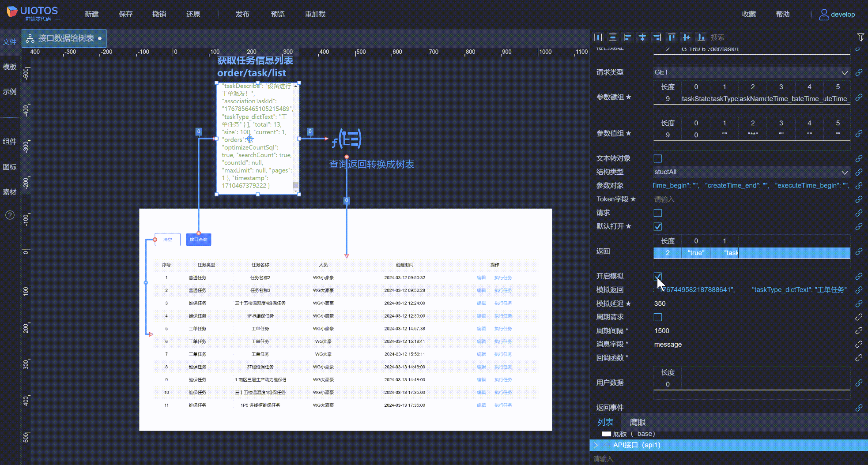Align selected nodes to horizontal center
868x465 pixels.
pyautogui.click(x=642, y=37)
